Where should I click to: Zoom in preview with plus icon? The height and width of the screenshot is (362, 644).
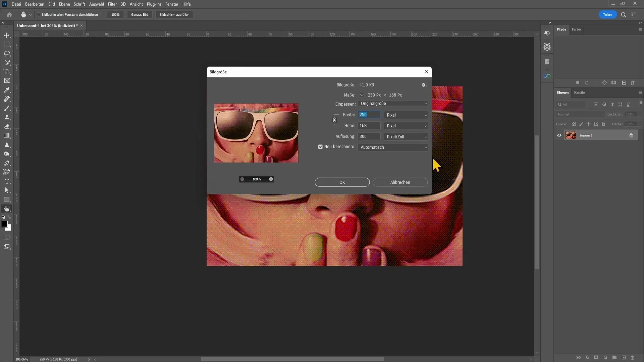(x=271, y=179)
